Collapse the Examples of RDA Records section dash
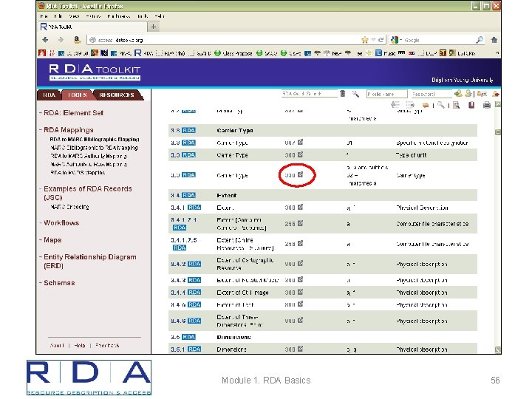The width and height of the screenshot is (532, 399). tap(41, 188)
